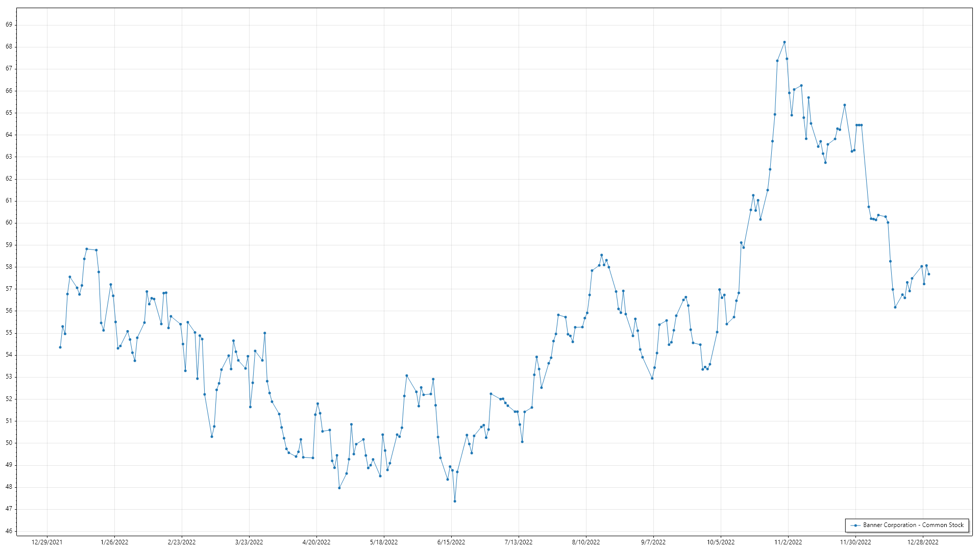Viewport: 980px width, 551px height.
Task: Click the 69 value on the y-axis
Action: tap(9, 24)
